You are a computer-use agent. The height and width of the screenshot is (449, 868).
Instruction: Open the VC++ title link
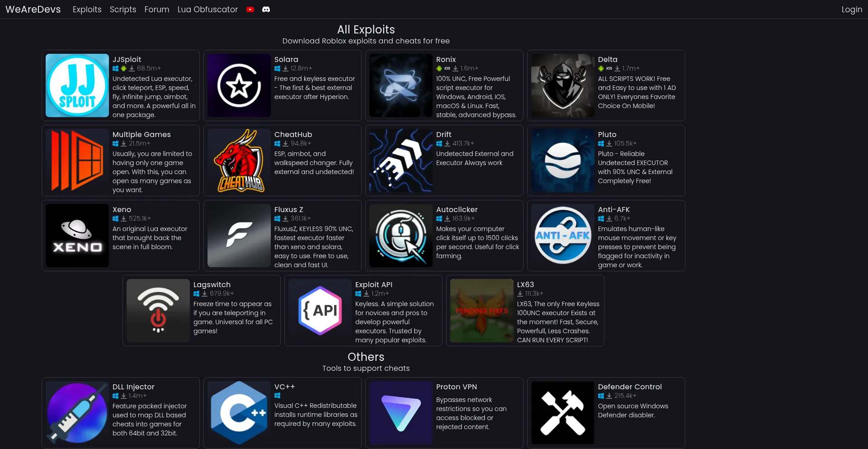point(285,387)
